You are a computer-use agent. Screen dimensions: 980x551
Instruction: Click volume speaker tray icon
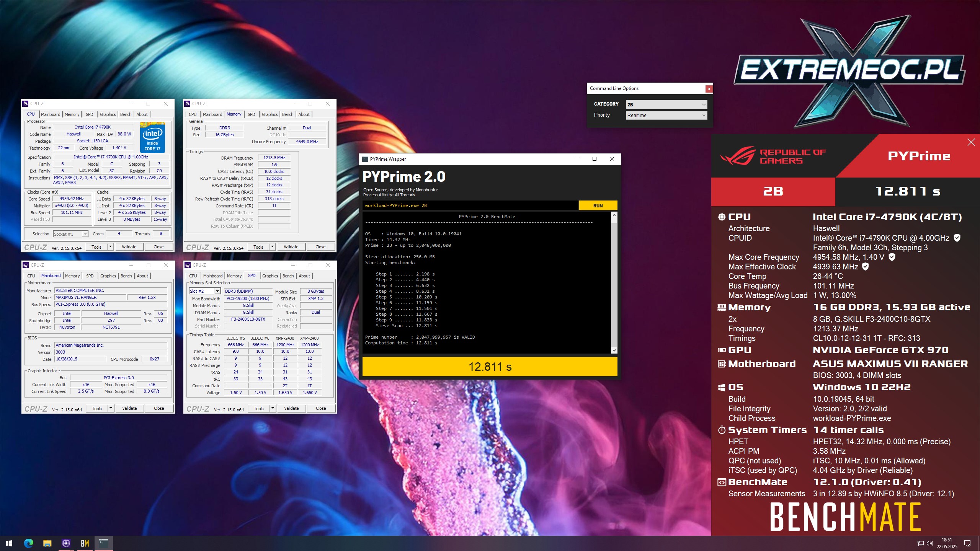pos(929,543)
